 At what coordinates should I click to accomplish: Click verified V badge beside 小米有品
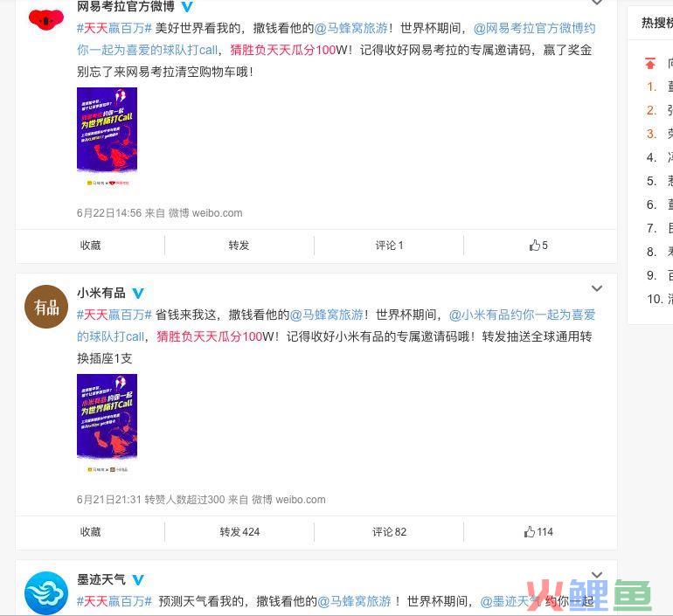(138, 294)
